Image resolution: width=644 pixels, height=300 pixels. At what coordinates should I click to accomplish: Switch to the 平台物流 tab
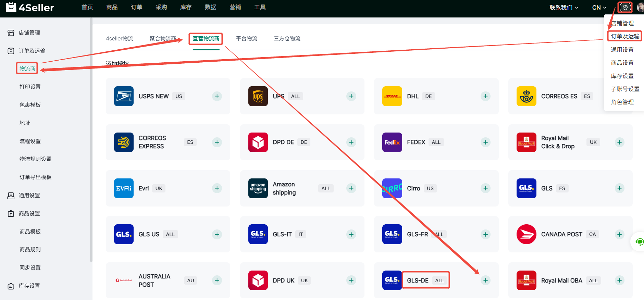tap(247, 38)
